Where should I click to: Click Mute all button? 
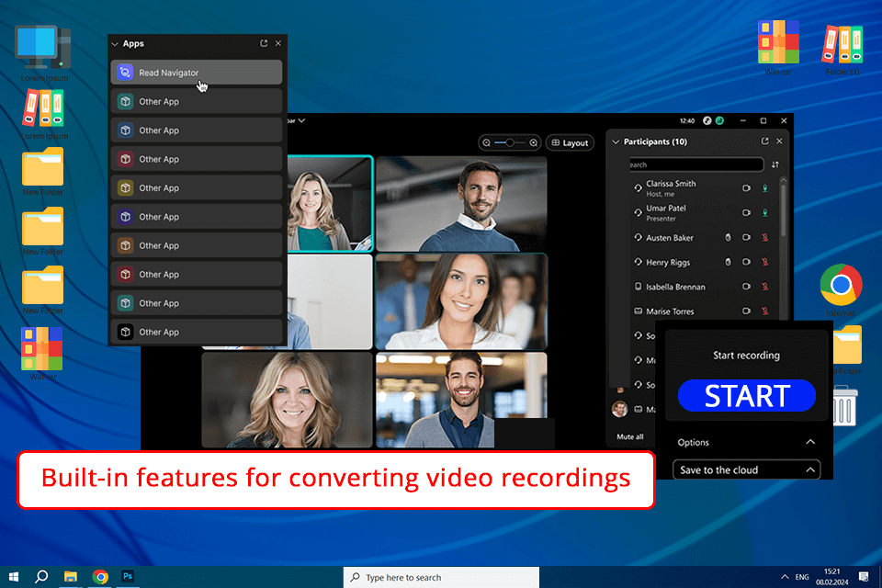point(630,436)
